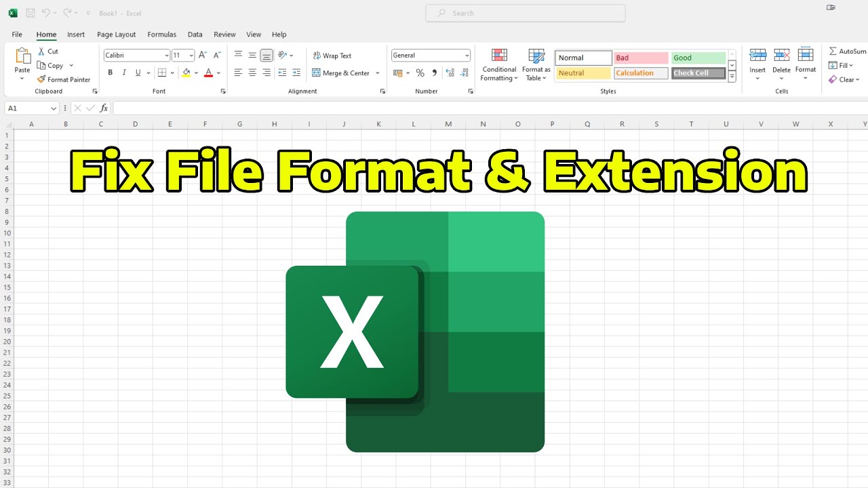The width and height of the screenshot is (868, 488).
Task: Apply the Good cell style
Action: 698,58
